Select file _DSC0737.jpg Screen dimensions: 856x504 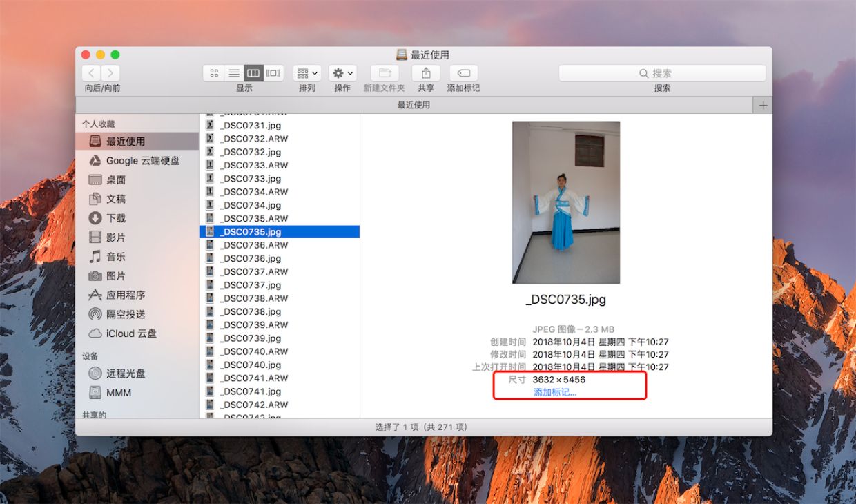(280, 285)
